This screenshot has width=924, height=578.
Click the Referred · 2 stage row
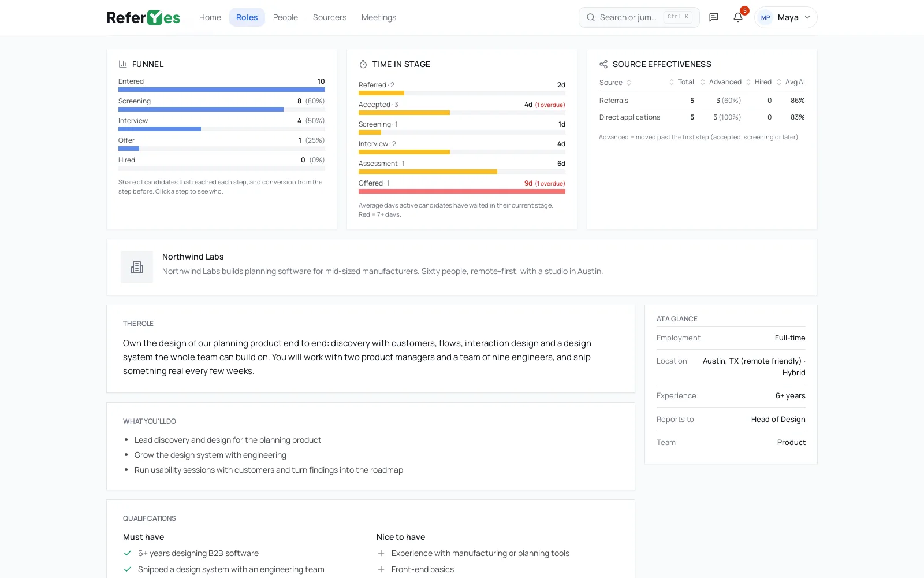pos(462,88)
